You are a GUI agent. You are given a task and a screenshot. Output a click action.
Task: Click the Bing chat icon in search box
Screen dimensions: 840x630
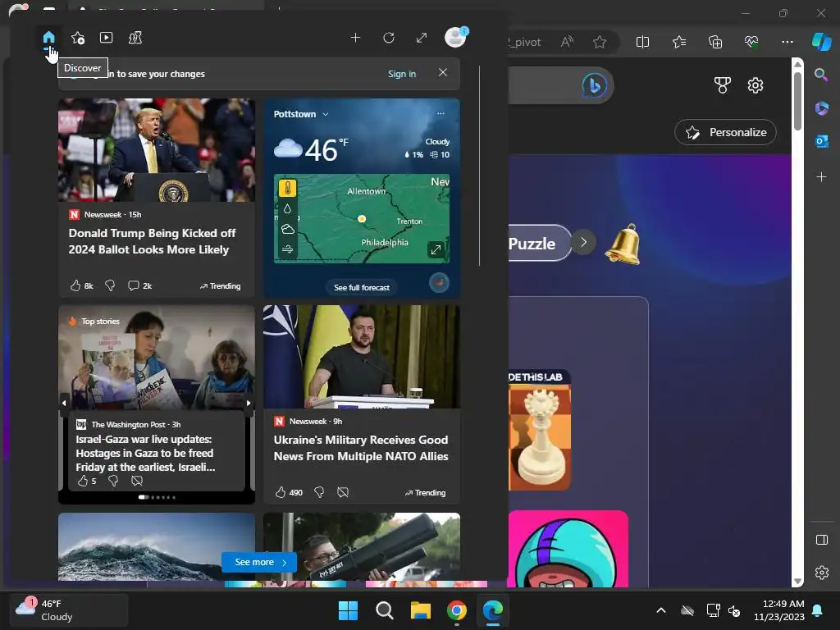[x=594, y=85]
